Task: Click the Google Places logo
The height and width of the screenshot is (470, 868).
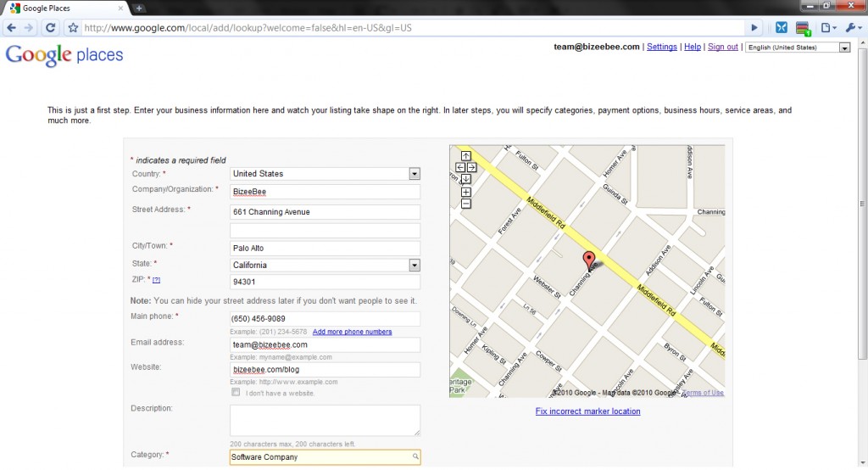Action: (x=64, y=55)
